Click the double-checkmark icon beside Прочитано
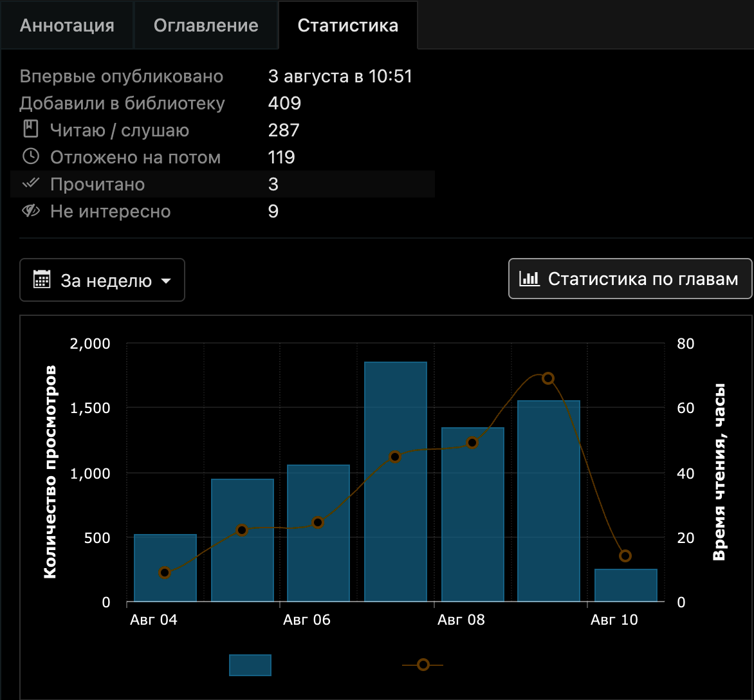 [31, 183]
